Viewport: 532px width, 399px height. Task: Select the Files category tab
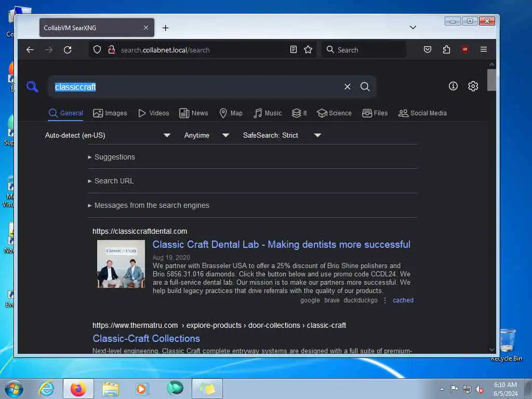pos(375,113)
